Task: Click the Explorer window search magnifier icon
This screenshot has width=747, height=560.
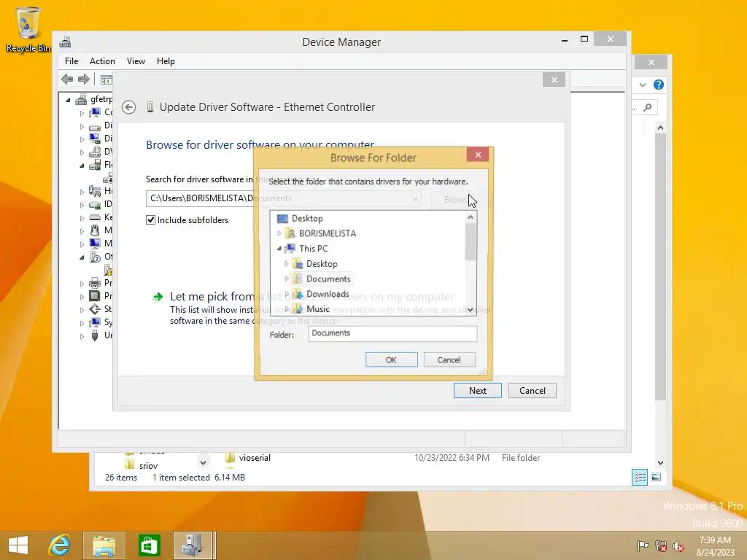Action: pyautogui.click(x=648, y=108)
